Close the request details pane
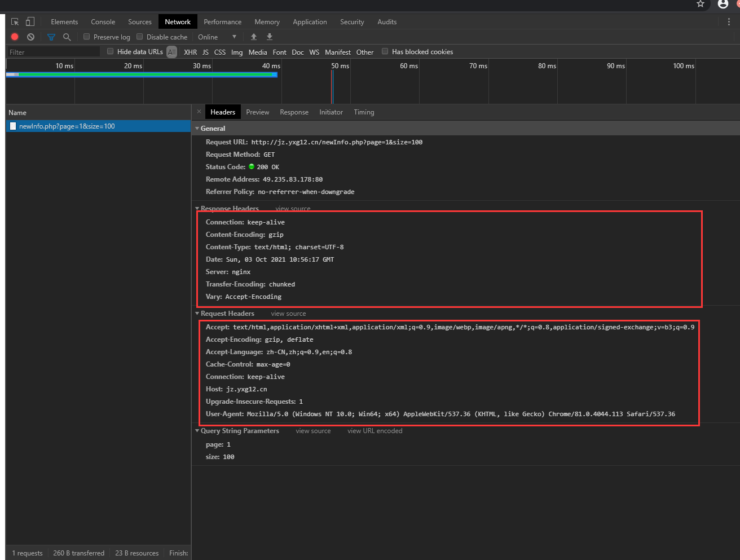The height and width of the screenshot is (560, 740). tap(199, 112)
